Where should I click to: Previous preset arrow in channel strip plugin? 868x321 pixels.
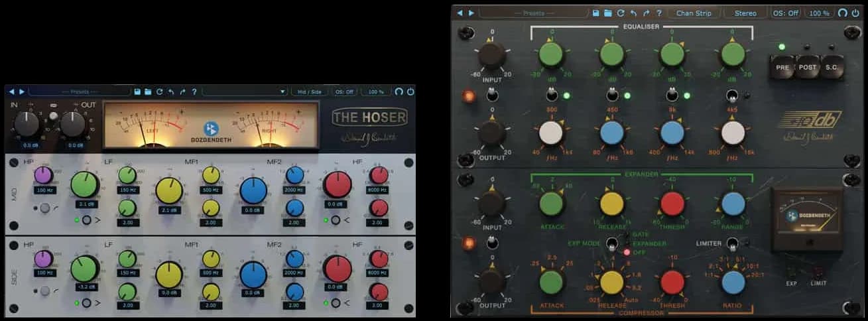tap(460, 13)
